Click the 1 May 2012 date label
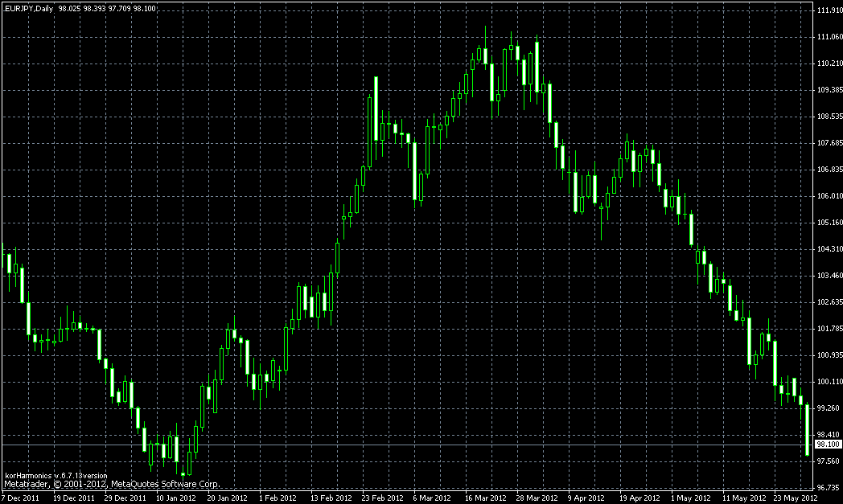 pos(690,498)
